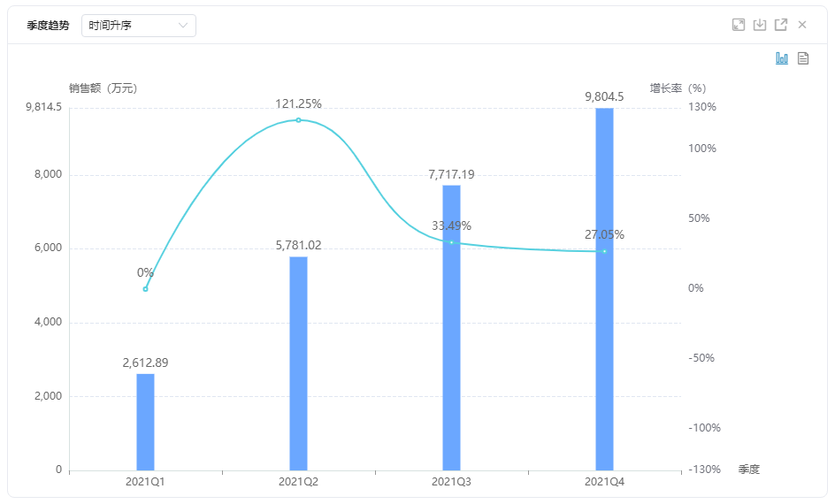Image resolution: width=835 pixels, height=504 pixels.
Task: Click the 2021Q1 x-axis label
Action: coord(145,482)
